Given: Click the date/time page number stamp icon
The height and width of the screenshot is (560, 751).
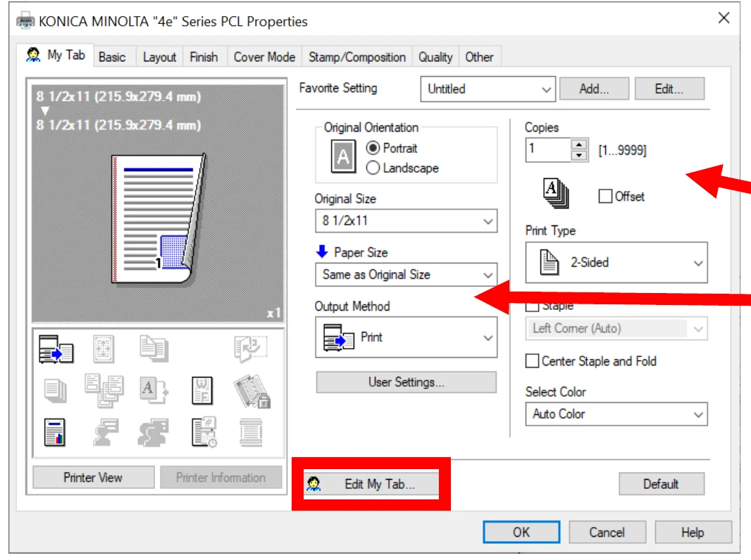Looking at the screenshot, I should pyautogui.click(x=204, y=432).
